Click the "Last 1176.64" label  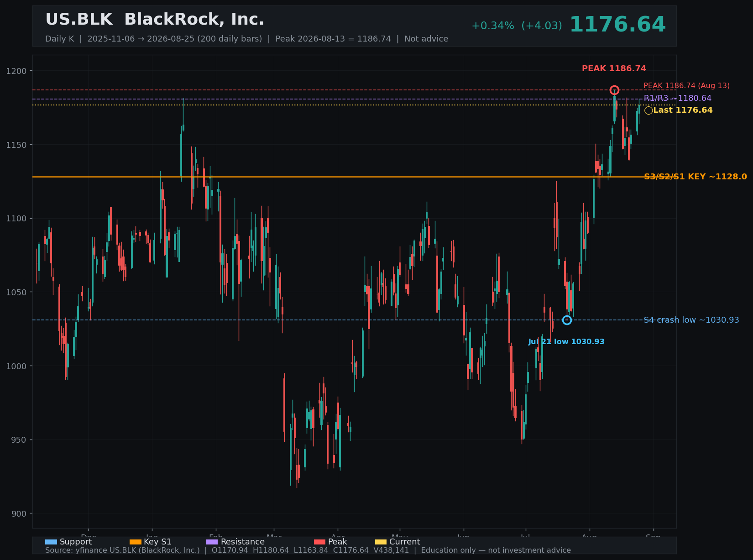click(683, 110)
